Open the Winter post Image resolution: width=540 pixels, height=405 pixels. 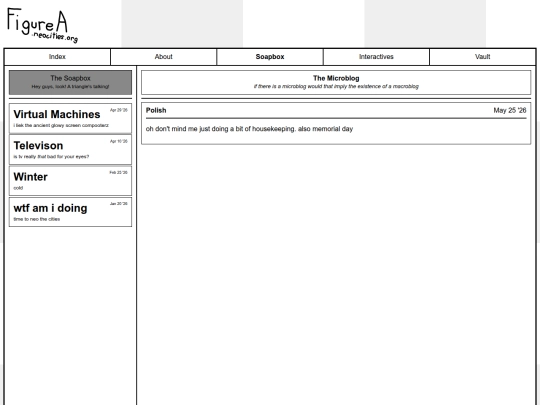coord(70,181)
